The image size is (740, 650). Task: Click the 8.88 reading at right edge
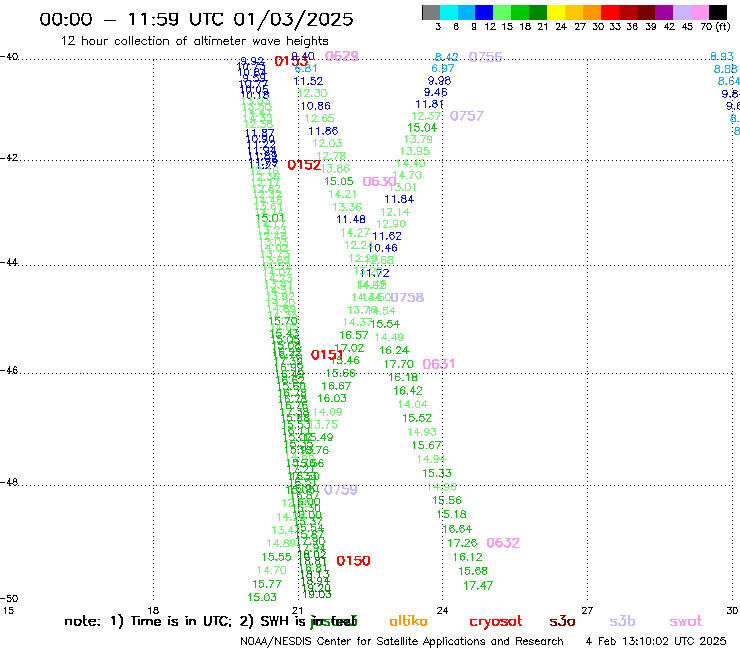tap(725, 69)
